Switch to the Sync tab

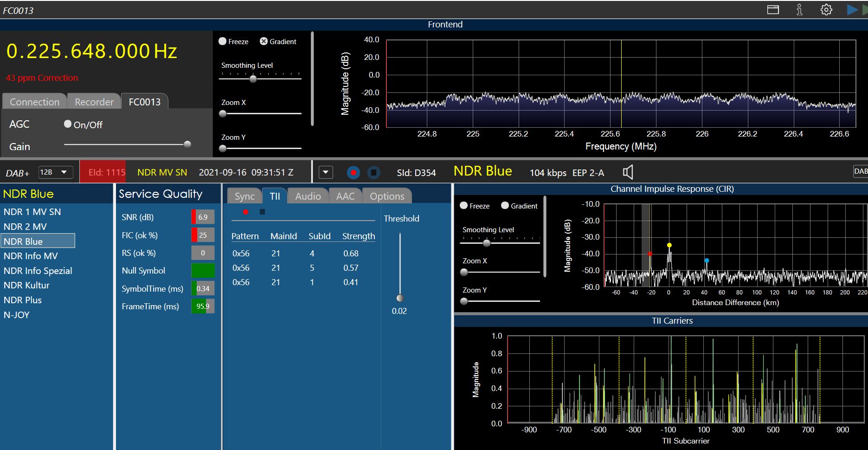(244, 196)
